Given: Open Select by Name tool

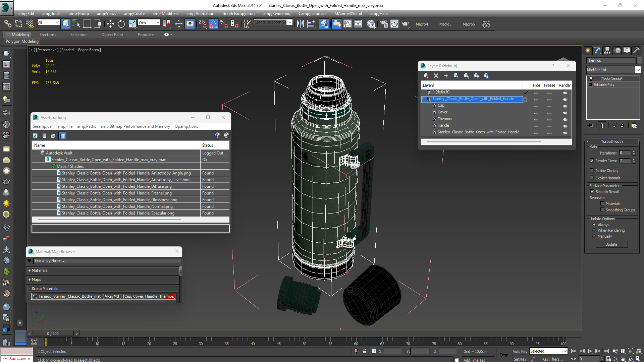Looking at the screenshot, I should 76,24.
